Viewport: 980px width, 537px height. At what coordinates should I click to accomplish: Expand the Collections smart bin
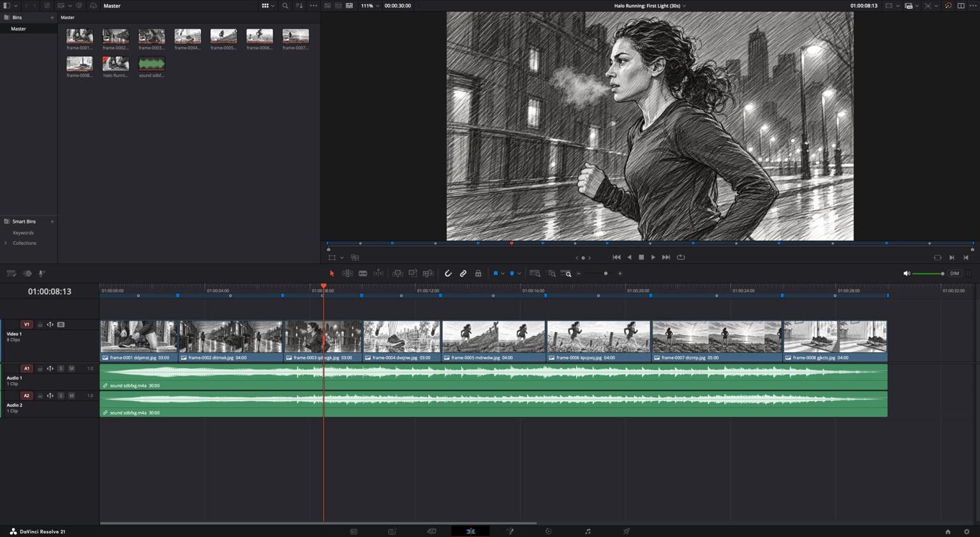6,243
